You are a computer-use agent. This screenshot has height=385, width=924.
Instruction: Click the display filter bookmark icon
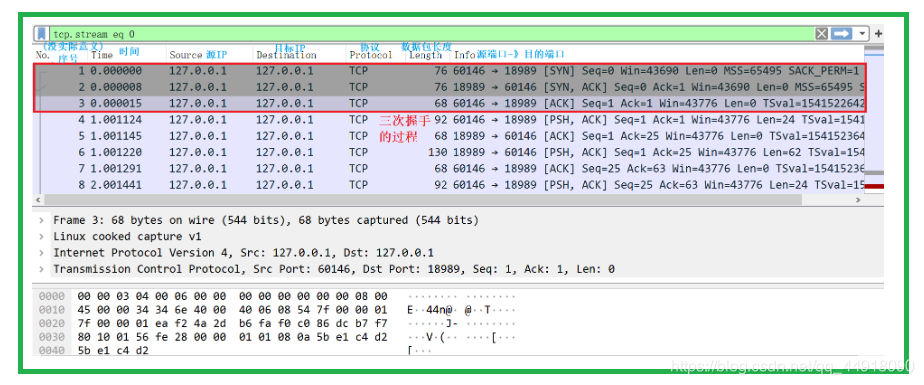[42, 34]
